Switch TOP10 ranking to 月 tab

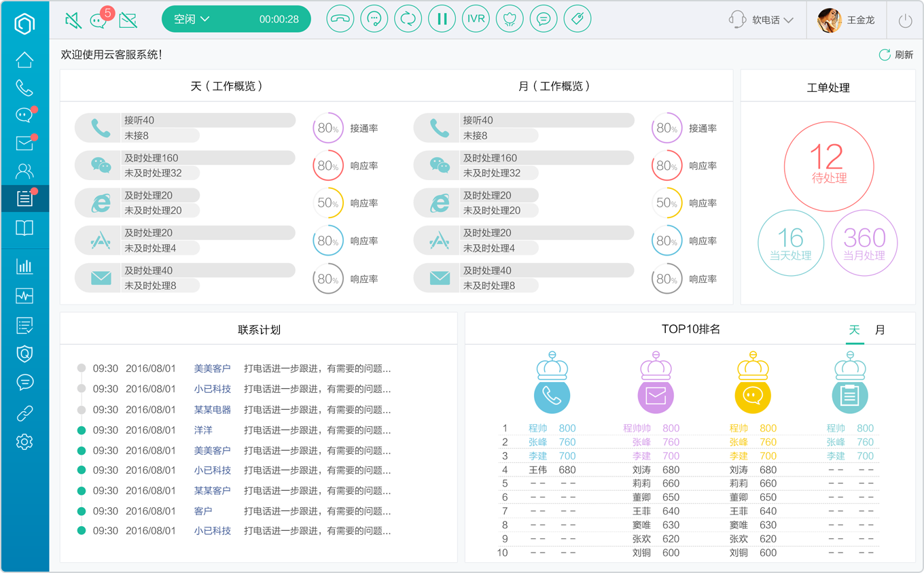880,330
